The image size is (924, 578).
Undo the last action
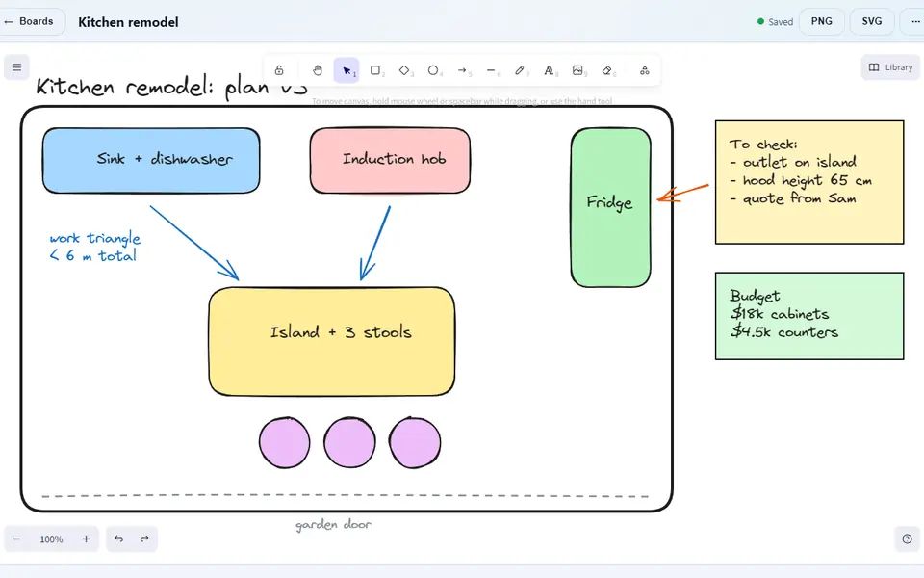click(119, 539)
